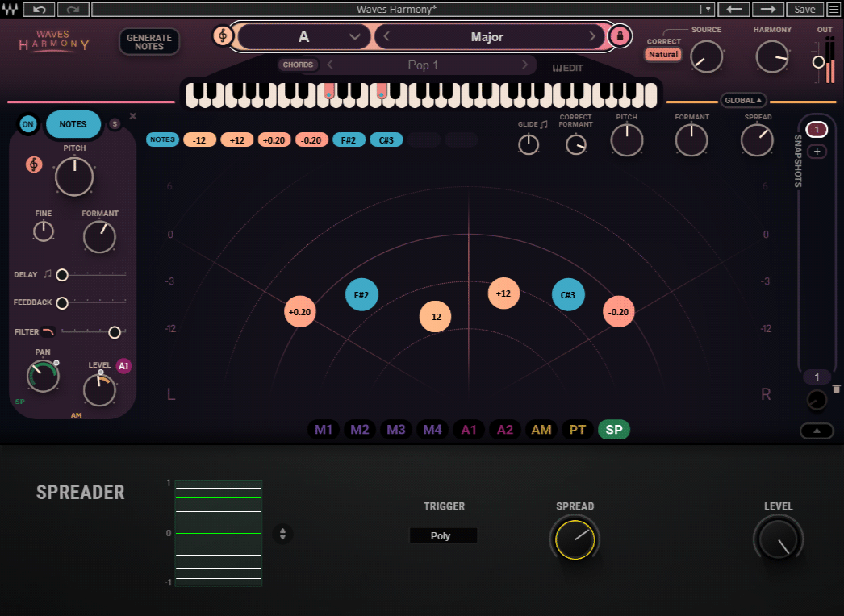Image resolution: width=844 pixels, height=616 pixels.
Task: Select the +0.20 voice circle on stage
Action: [x=300, y=311]
